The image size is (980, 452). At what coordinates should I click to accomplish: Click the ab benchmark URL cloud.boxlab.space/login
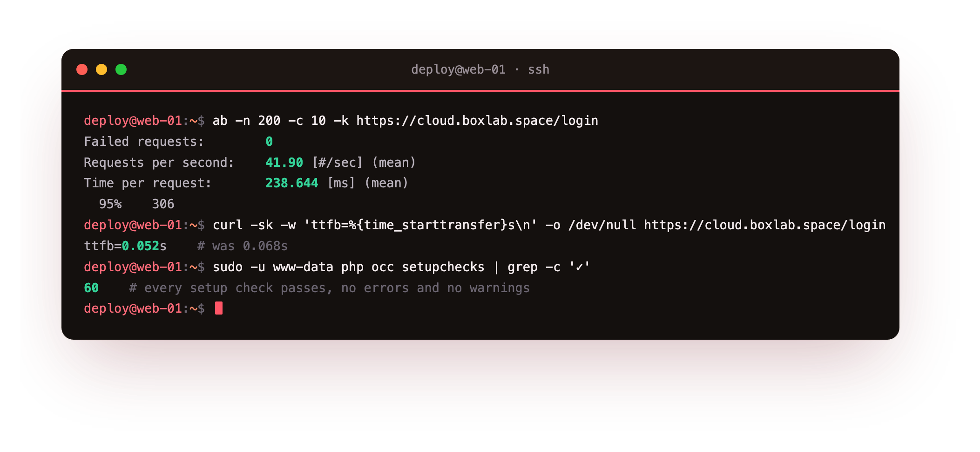click(x=477, y=121)
